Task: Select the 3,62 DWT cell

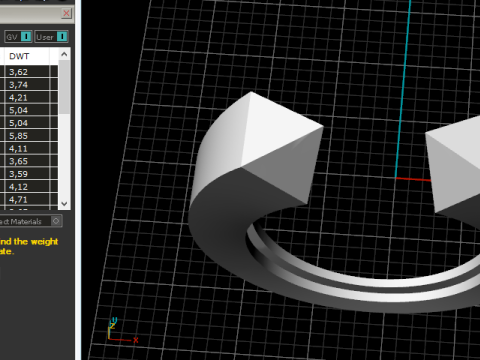Action: [x=27, y=72]
